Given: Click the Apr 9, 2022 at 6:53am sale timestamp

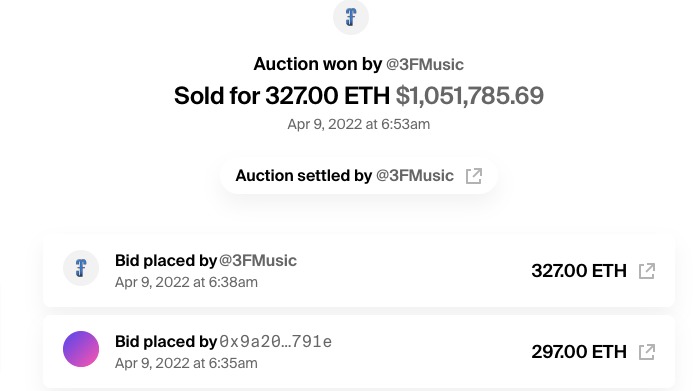Looking at the screenshot, I should pos(358,124).
